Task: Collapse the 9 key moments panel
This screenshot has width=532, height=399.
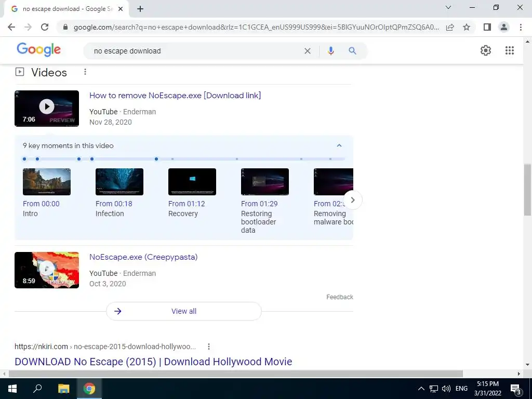Action: (x=339, y=145)
